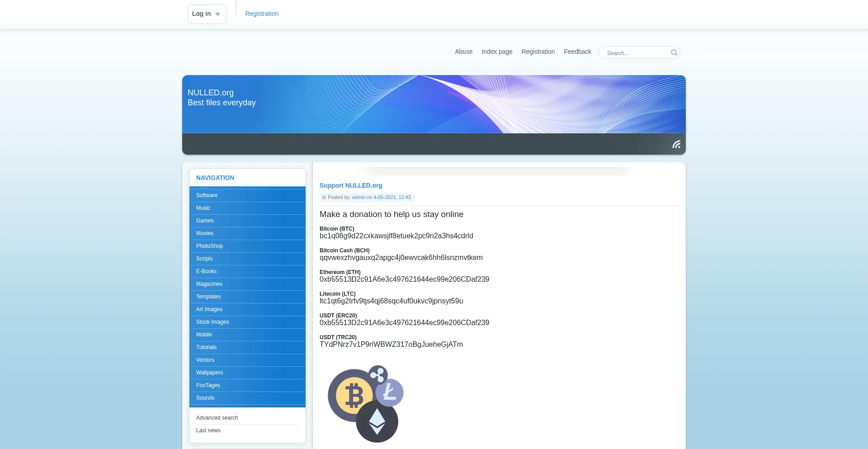Click the RSS feed icon in banner

pos(676,144)
